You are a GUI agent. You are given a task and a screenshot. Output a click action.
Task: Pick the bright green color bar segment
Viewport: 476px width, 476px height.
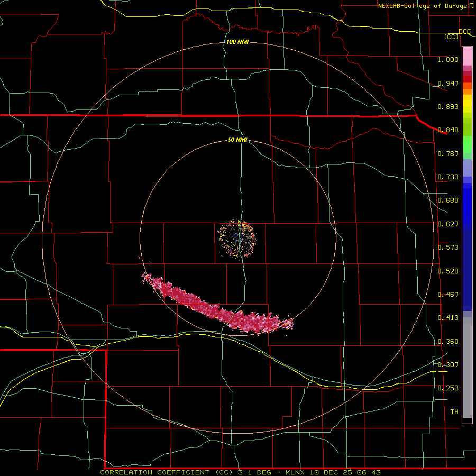[467, 144]
